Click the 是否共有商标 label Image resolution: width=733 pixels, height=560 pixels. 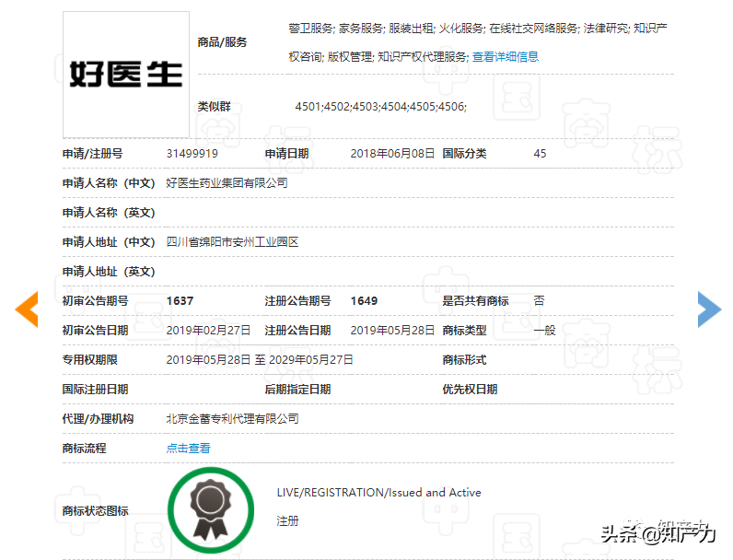[475, 300]
